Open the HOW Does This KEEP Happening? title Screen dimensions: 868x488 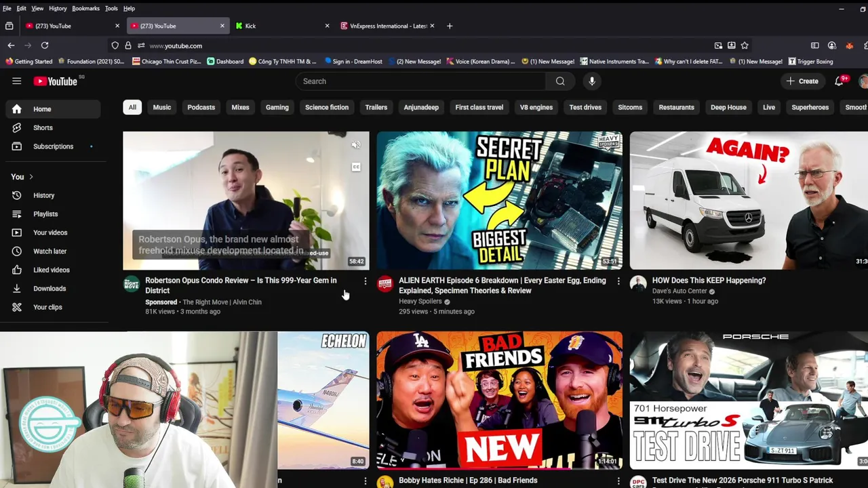709,281
